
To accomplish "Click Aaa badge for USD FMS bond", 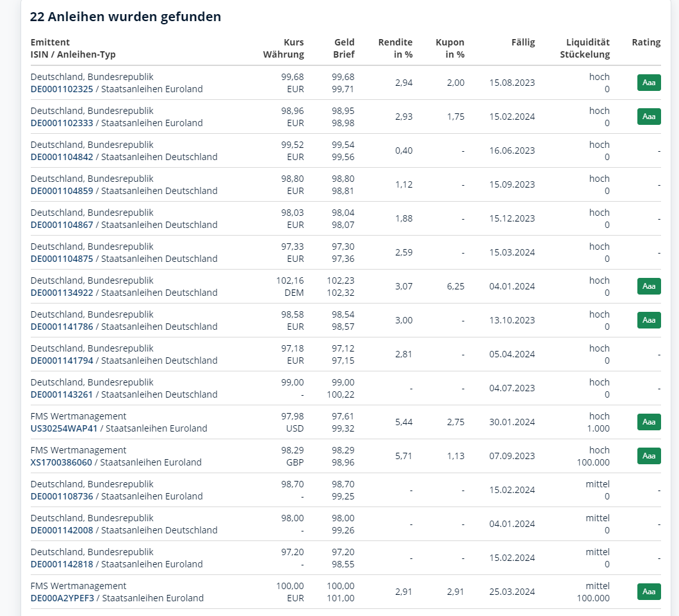I will pos(648,422).
